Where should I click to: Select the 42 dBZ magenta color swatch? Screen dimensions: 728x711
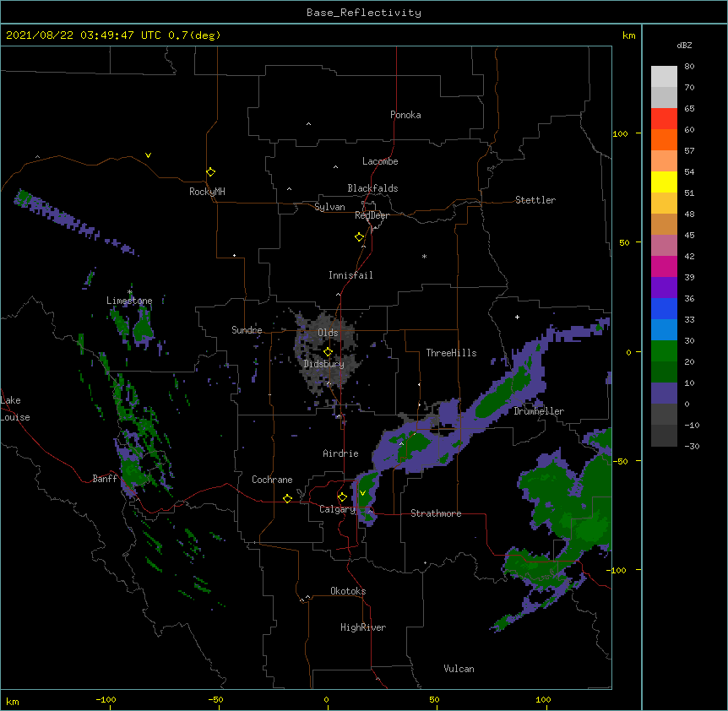pos(664,266)
